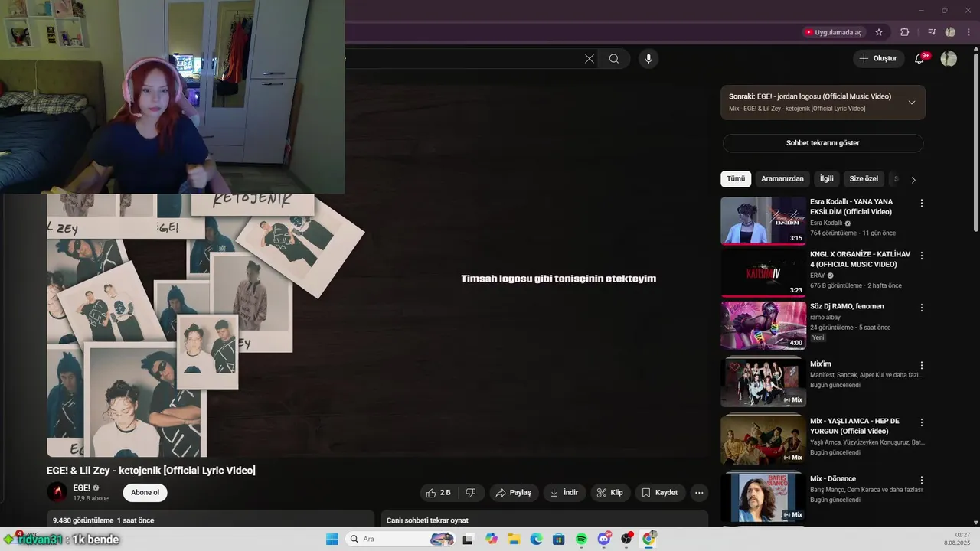Open the KNGL X ORGANİZE video title
The height and width of the screenshot is (551, 980).
click(859, 259)
